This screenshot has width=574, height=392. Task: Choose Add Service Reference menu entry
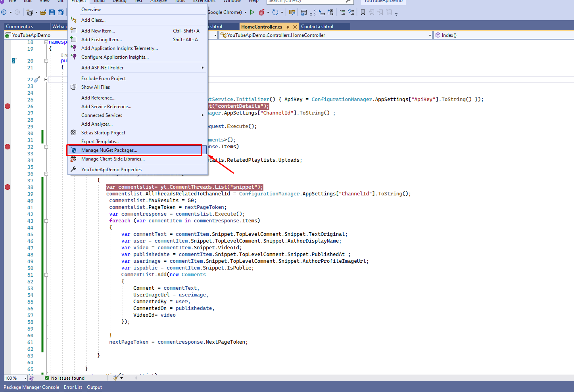tap(138, 107)
